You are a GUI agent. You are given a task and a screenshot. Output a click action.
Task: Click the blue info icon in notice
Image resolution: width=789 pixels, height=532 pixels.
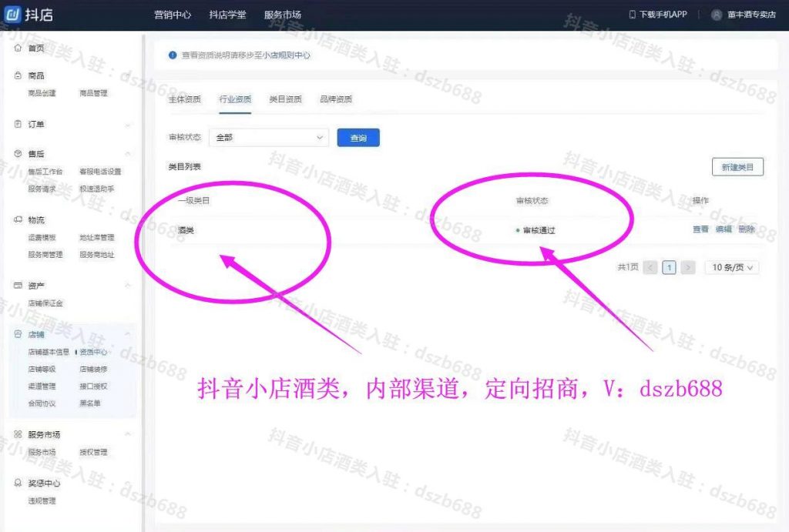click(173, 55)
